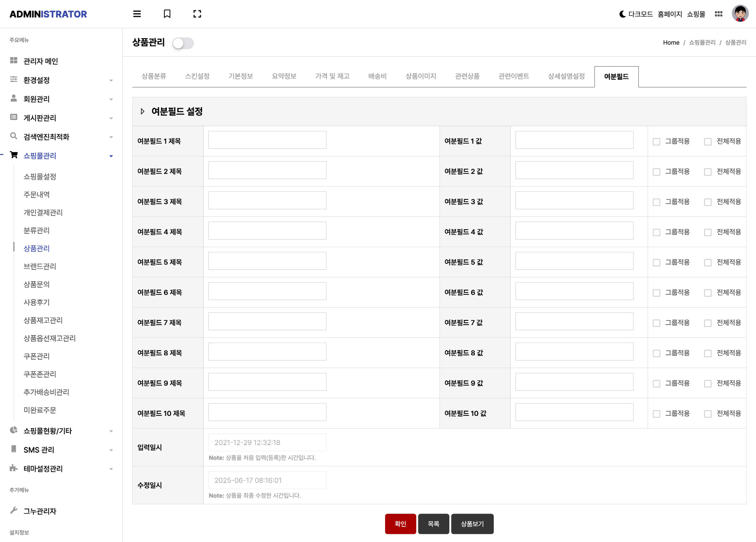This screenshot has width=756, height=542.
Task: Click the 쇼핑몰현황/기타 pie chart icon
Action: tap(14, 430)
